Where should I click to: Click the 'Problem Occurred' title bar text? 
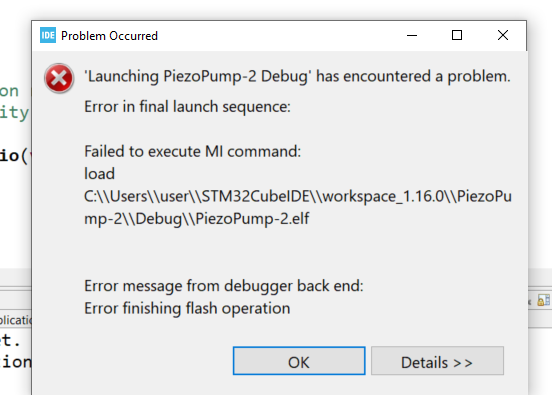(x=109, y=36)
